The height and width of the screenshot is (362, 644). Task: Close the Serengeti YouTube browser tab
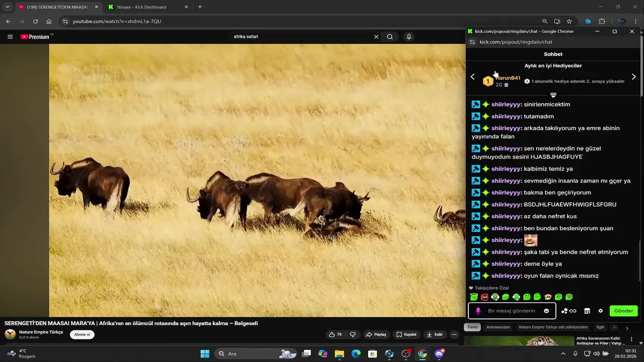(97, 7)
